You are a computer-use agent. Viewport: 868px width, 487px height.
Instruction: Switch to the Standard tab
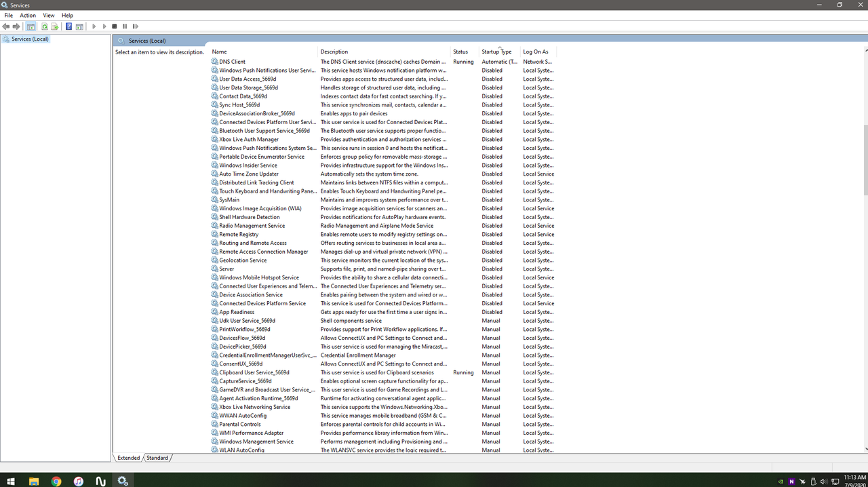click(157, 458)
